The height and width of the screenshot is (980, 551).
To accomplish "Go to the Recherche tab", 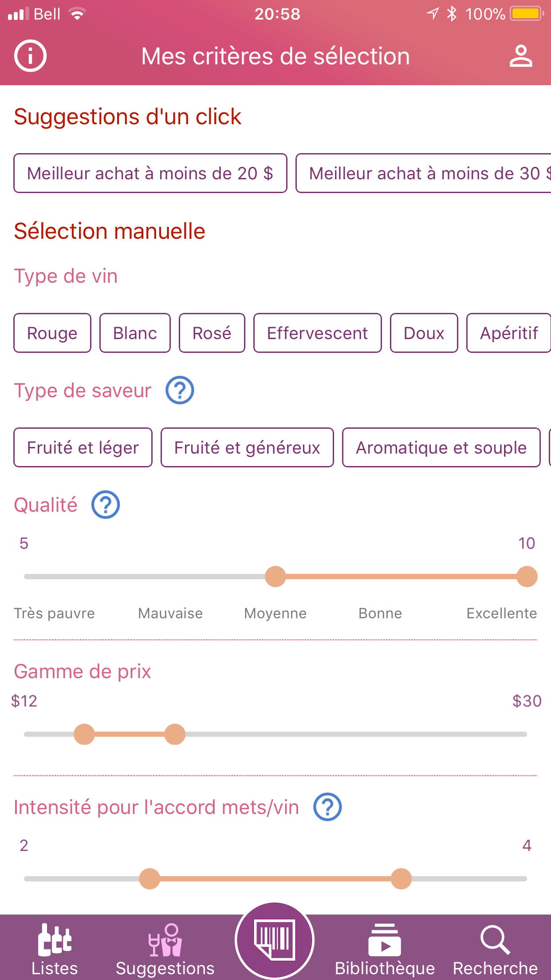I will pyautogui.click(x=495, y=949).
